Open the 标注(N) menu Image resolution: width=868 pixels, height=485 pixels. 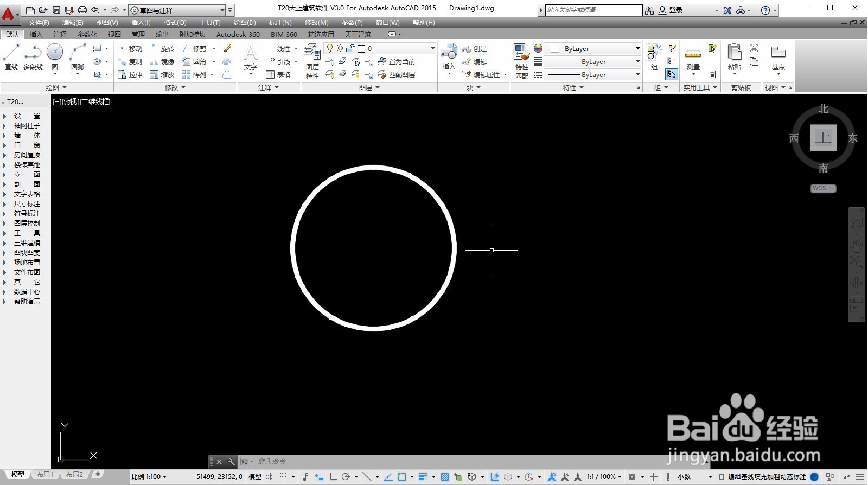pos(280,22)
